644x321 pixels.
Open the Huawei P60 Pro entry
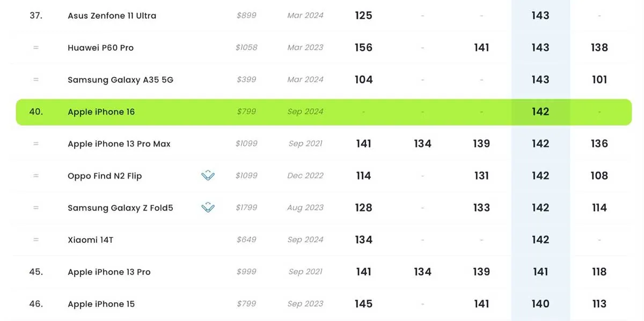[x=100, y=48]
